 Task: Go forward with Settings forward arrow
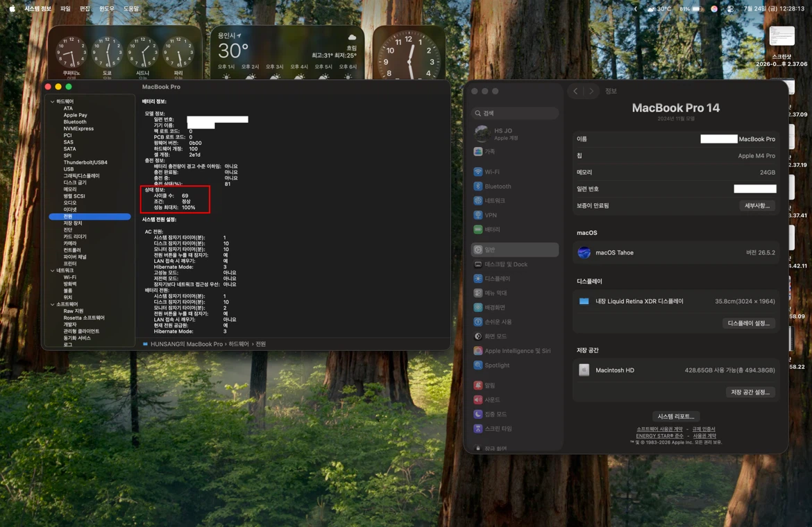(x=591, y=91)
